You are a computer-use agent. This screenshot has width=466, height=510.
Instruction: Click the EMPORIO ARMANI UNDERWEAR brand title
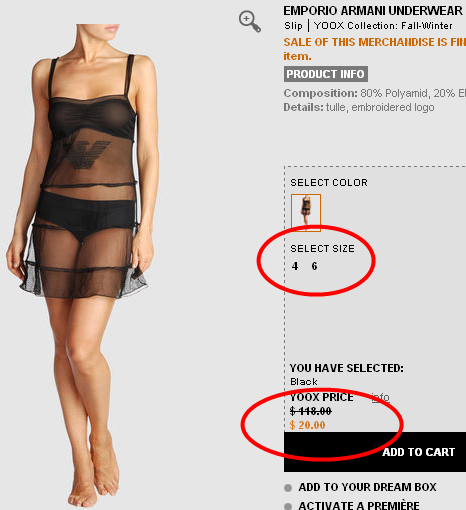pos(373,11)
